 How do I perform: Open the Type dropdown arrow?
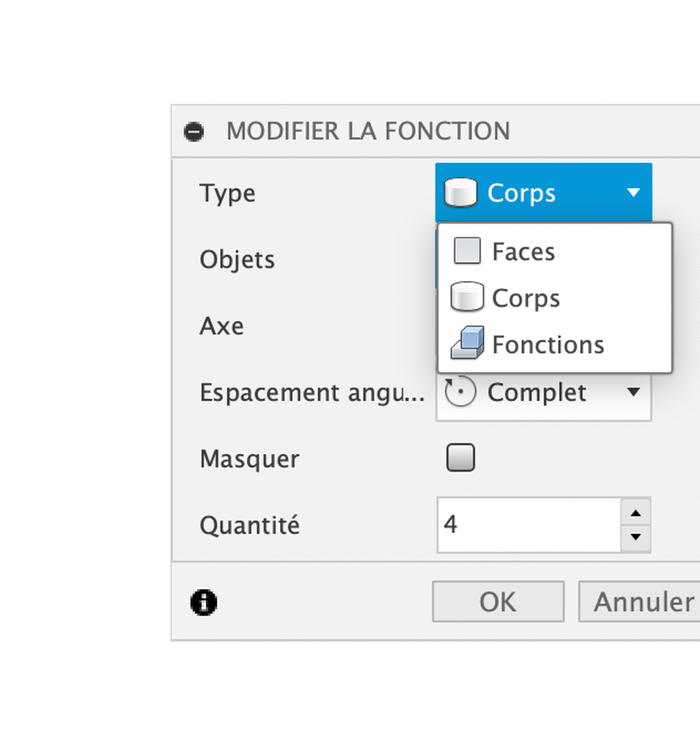[x=633, y=193]
